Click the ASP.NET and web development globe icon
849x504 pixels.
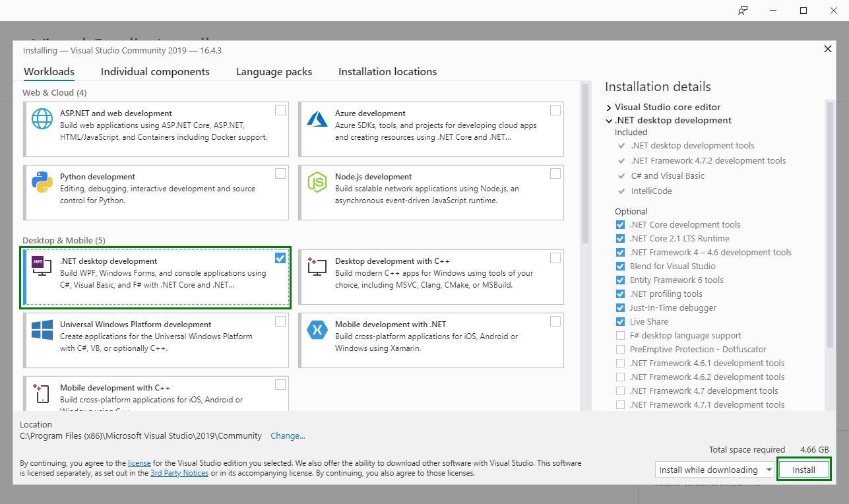42,119
